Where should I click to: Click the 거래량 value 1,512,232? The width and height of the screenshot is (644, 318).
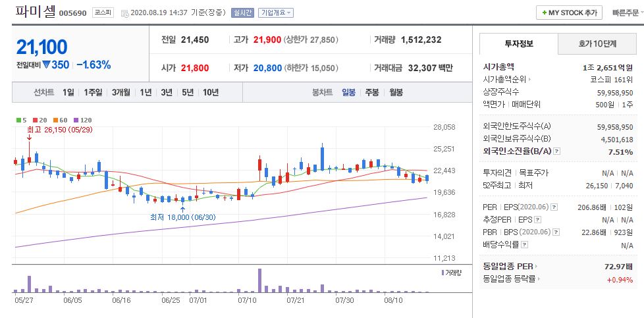(421, 40)
